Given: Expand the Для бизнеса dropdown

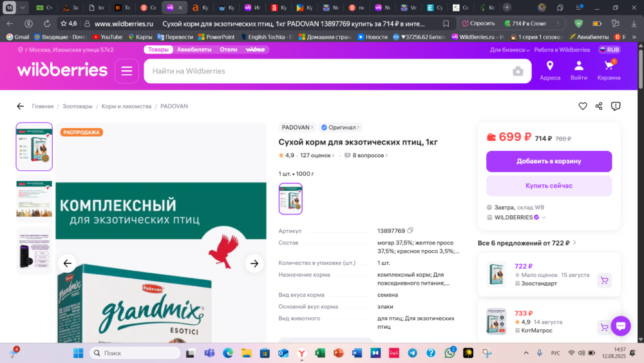Looking at the screenshot, I should 509,50.
